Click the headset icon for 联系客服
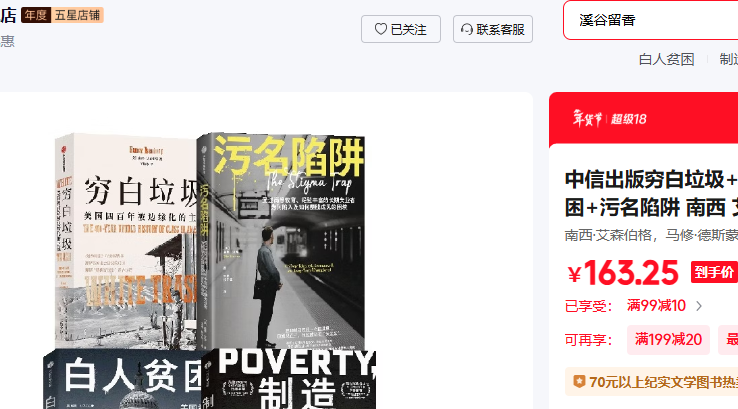The image size is (738, 409). (467, 29)
